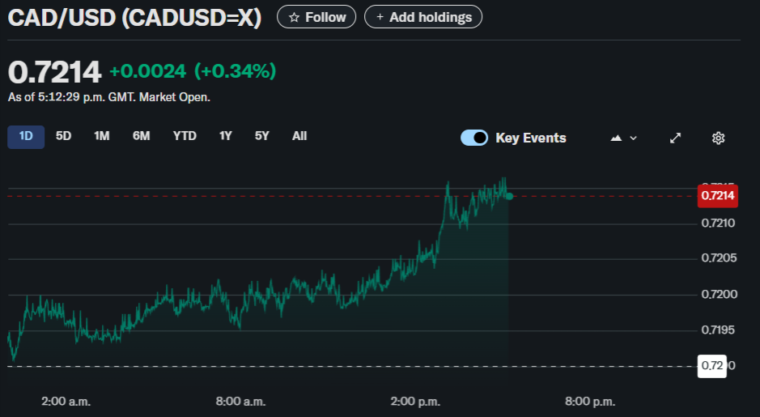Click the Add holdings button
Viewport: 760px width, 417px height.
click(x=423, y=17)
